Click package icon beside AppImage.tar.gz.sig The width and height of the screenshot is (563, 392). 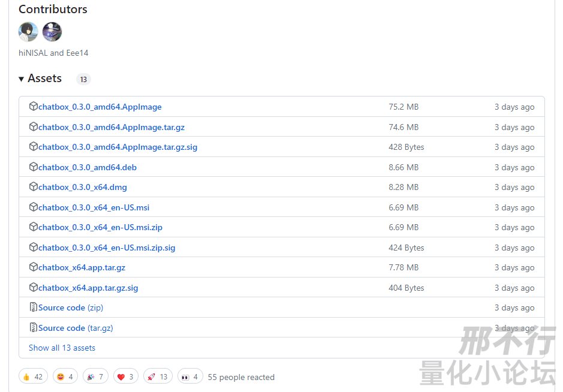[34, 146]
